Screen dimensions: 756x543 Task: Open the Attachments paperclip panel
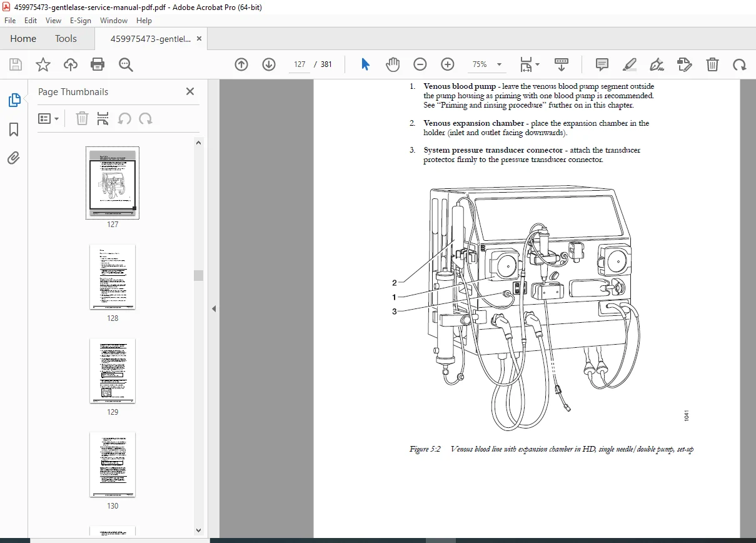click(14, 158)
